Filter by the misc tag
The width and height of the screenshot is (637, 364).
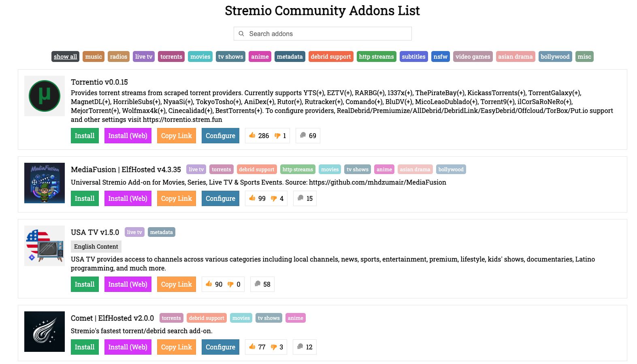584,57
